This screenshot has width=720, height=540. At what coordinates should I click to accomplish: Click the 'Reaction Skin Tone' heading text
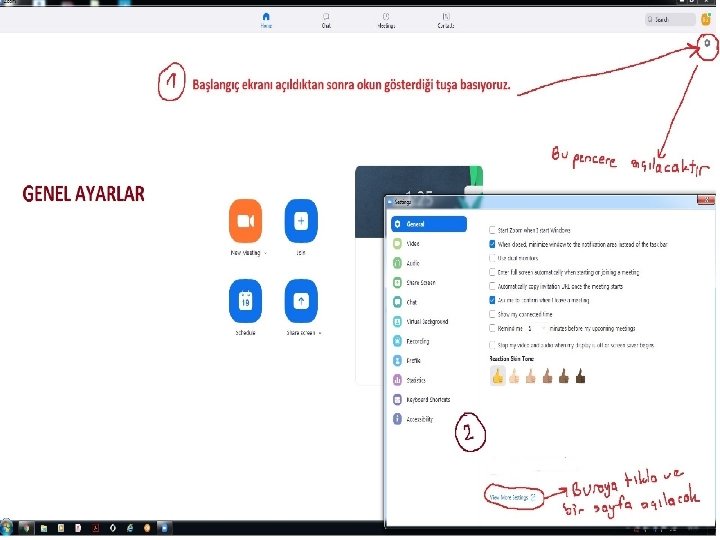point(512,359)
